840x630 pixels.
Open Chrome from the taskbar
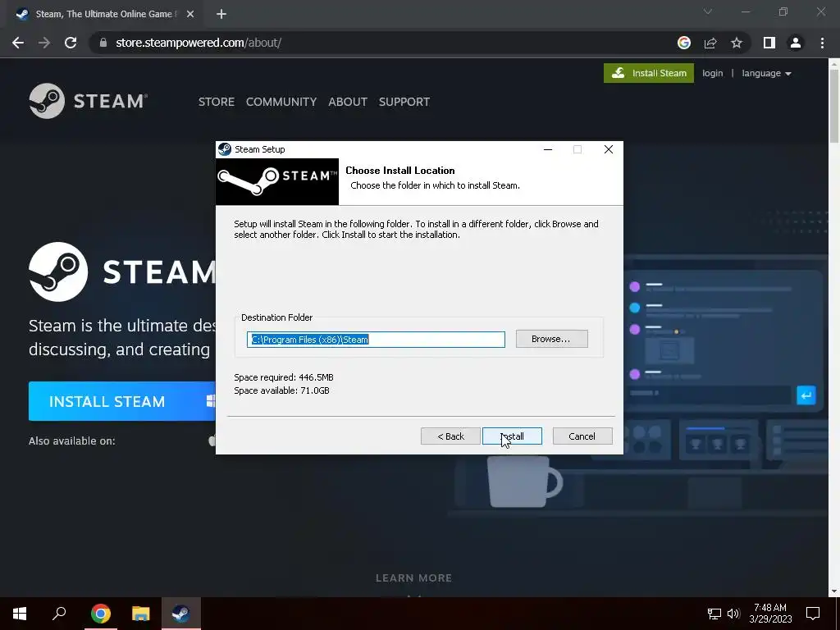[x=100, y=614]
